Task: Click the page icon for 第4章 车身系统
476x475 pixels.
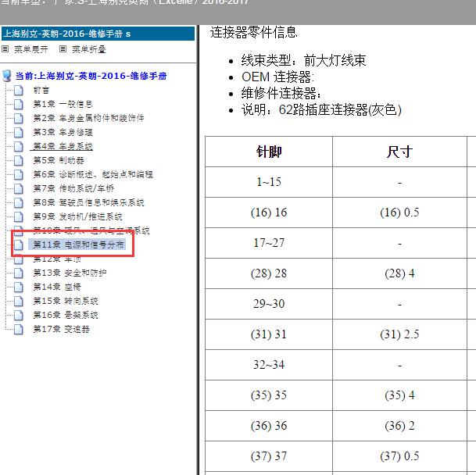Action: (x=19, y=146)
